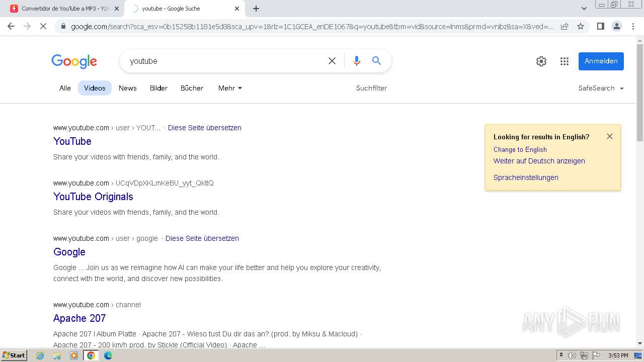Open the Action Center flag icon
644x362 pixels.
[596, 355]
